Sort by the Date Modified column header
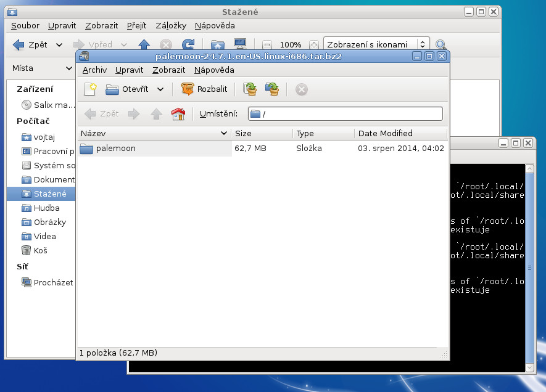Screen dimensions: 546x392 [x=400, y=133]
